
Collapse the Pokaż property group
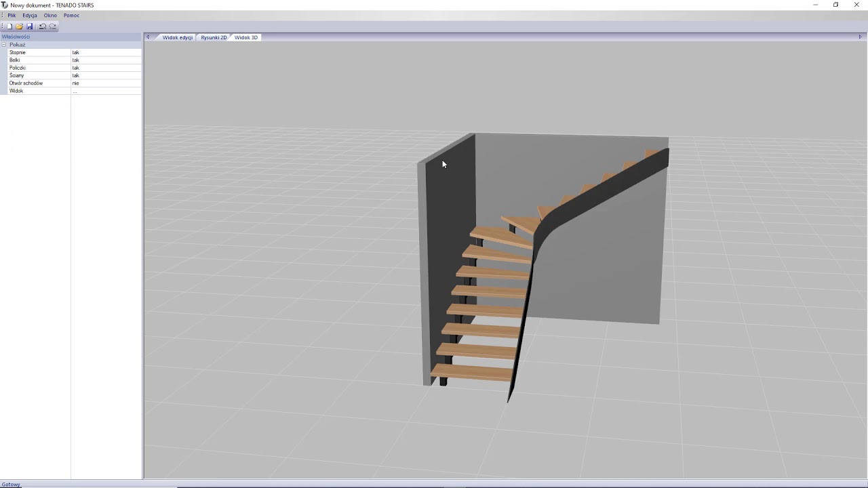click(x=3, y=45)
